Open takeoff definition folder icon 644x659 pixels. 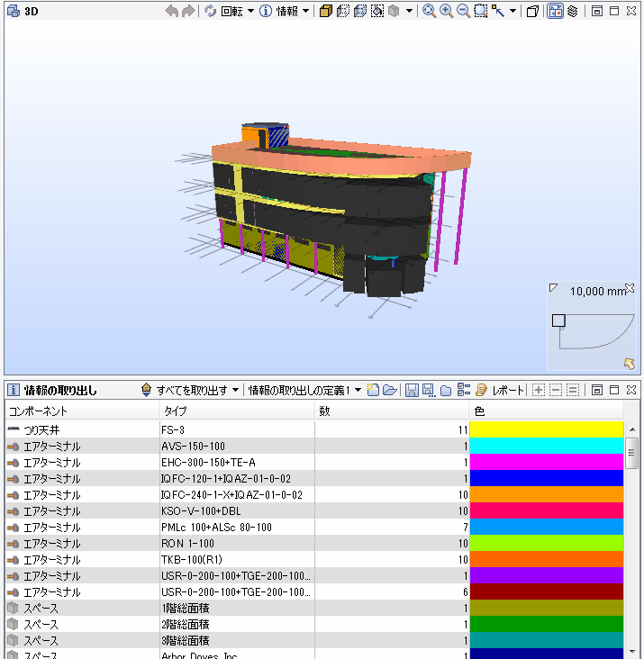(x=390, y=390)
